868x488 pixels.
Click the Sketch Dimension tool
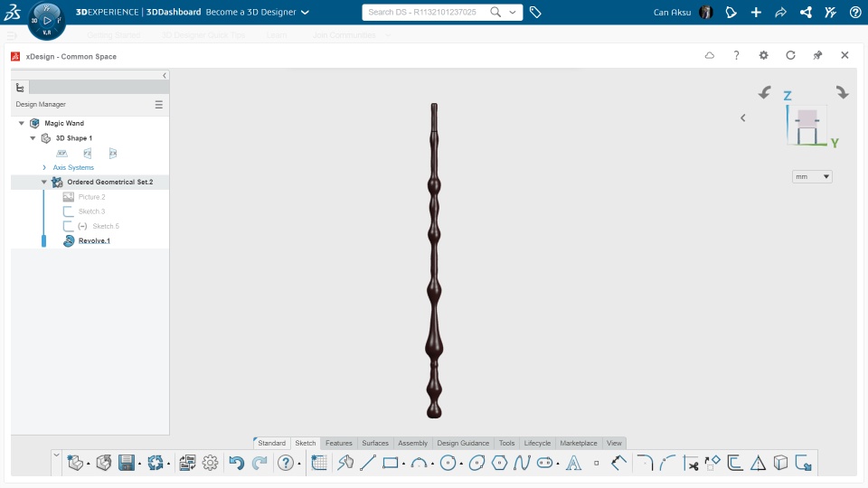tap(618, 463)
